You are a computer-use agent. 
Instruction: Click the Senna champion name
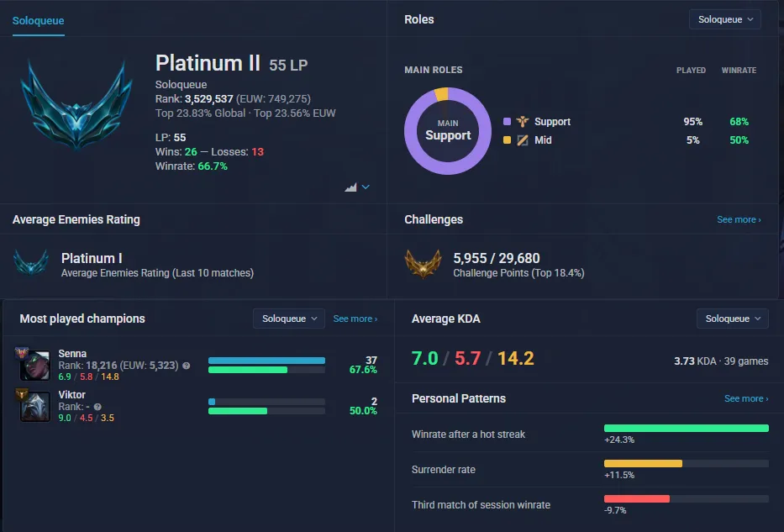coord(72,354)
